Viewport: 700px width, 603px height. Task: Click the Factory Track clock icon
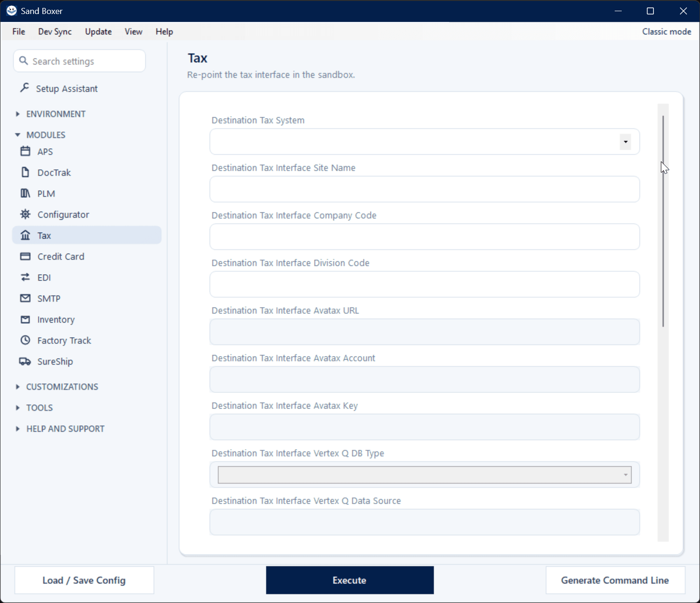click(25, 340)
